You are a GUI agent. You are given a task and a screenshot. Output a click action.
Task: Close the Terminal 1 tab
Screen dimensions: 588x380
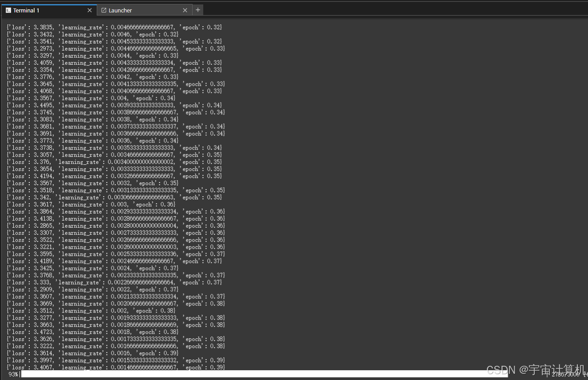point(90,10)
